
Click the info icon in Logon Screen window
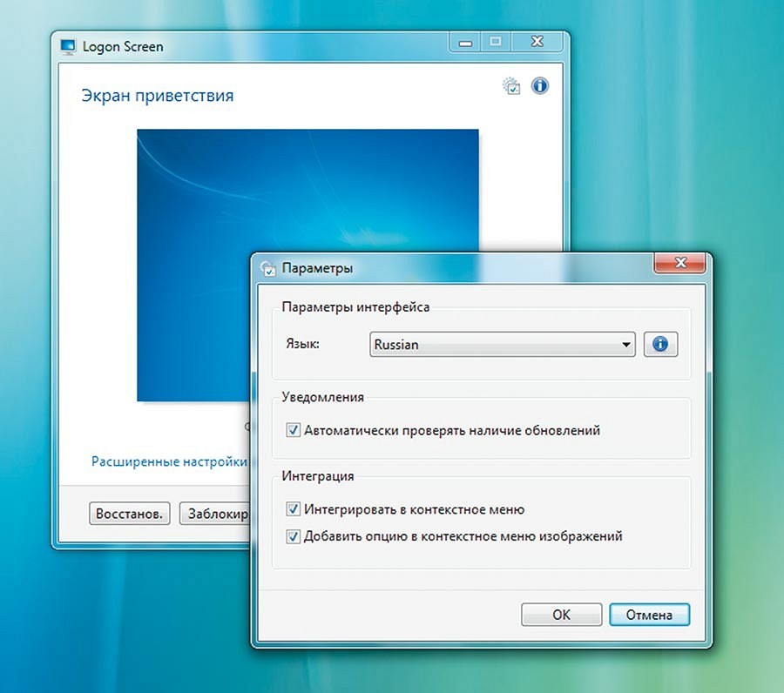tap(539, 86)
